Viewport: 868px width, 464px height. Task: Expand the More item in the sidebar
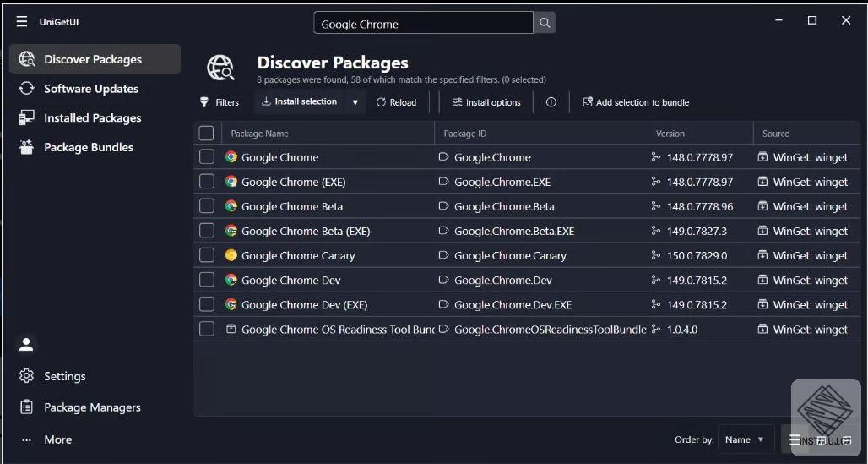95,439
